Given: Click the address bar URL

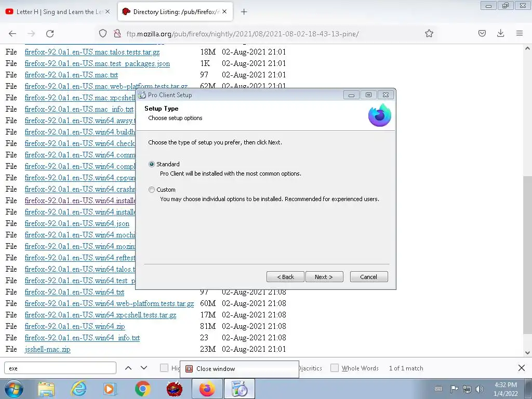Looking at the screenshot, I should point(242,34).
